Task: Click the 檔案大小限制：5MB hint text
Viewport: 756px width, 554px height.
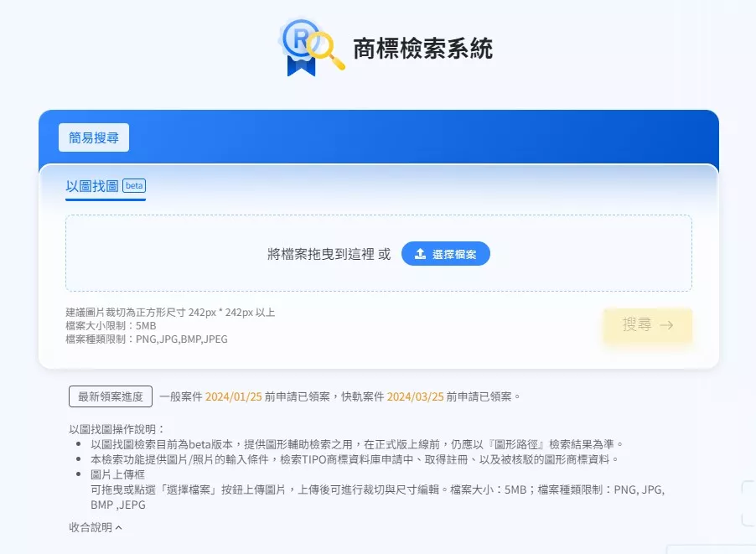Action: (x=111, y=326)
